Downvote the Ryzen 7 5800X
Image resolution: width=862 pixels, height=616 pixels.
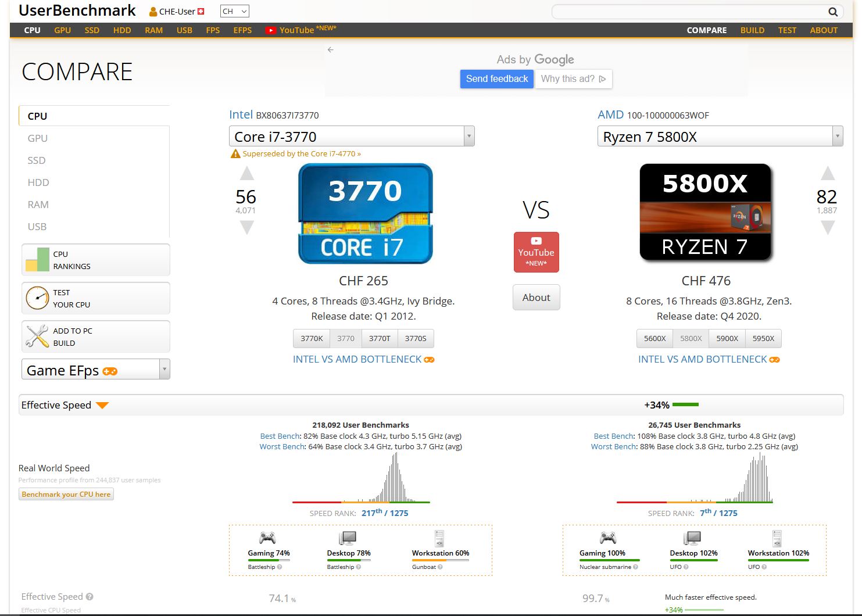pos(827,227)
